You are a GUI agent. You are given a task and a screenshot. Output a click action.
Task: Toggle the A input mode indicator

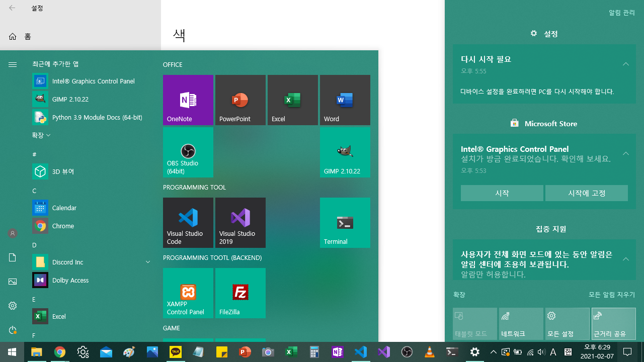tap(553, 352)
